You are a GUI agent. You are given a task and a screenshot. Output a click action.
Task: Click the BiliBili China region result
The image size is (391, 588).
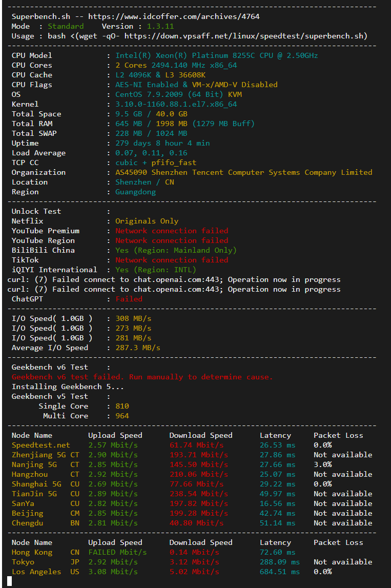(x=176, y=250)
